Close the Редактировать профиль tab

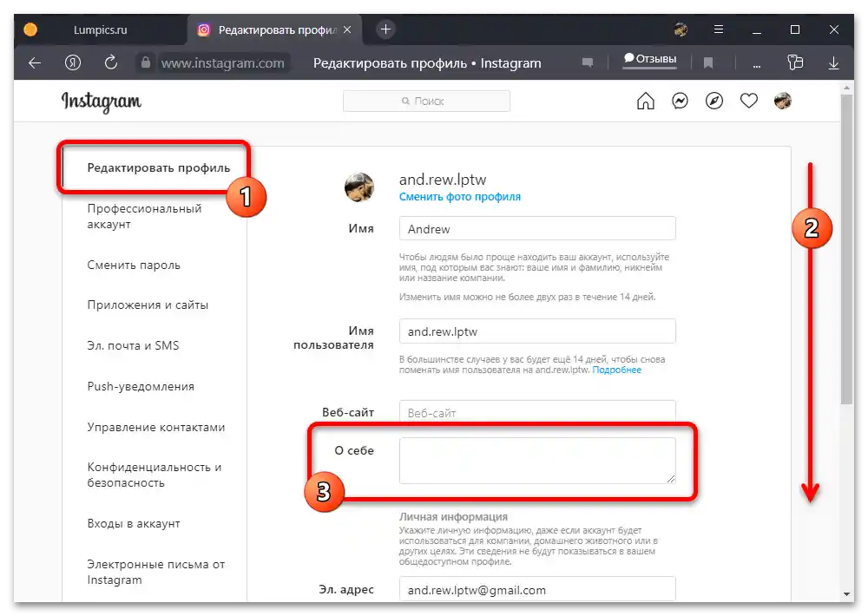tap(347, 29)
